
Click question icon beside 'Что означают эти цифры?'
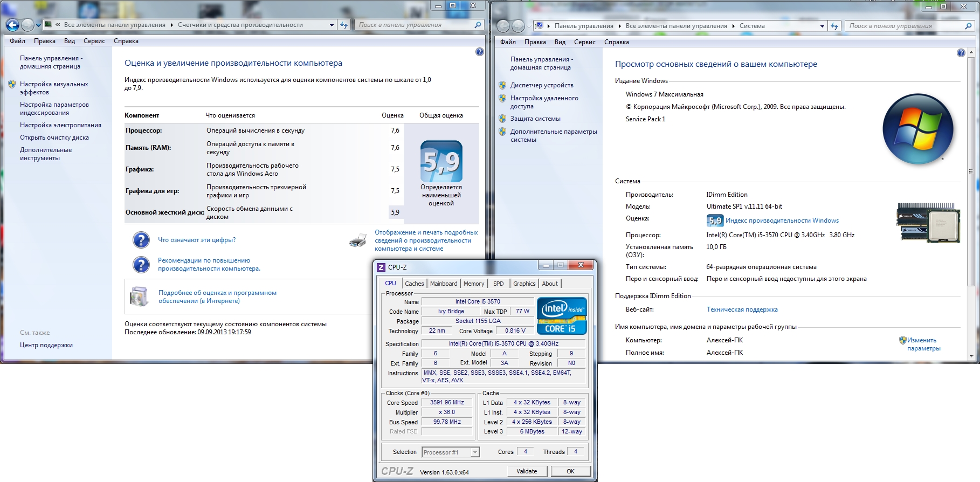coord(141,240)
